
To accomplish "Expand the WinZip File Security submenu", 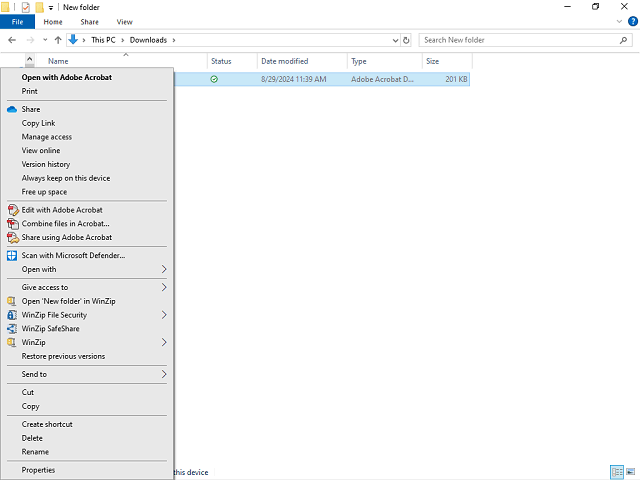I will coord(164,315).
